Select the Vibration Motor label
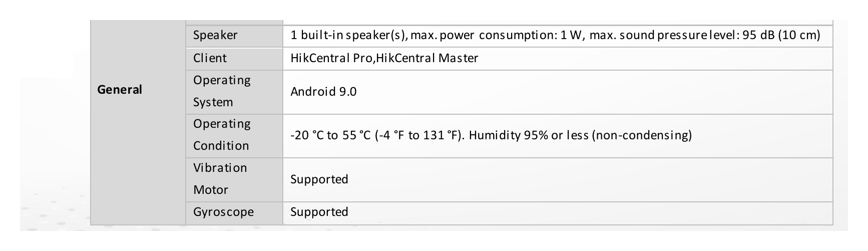This screenshot has height=251, width=868. coord(220,179)
